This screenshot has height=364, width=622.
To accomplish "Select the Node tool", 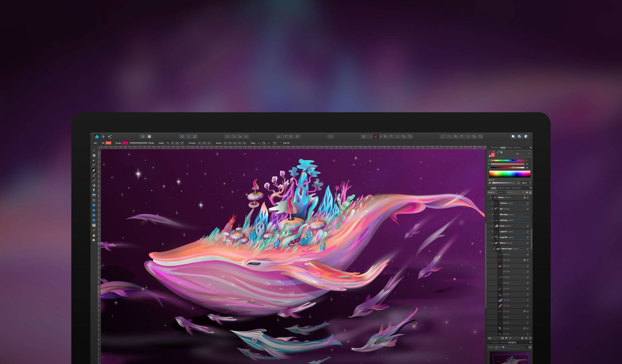I will tap(94, 161).
